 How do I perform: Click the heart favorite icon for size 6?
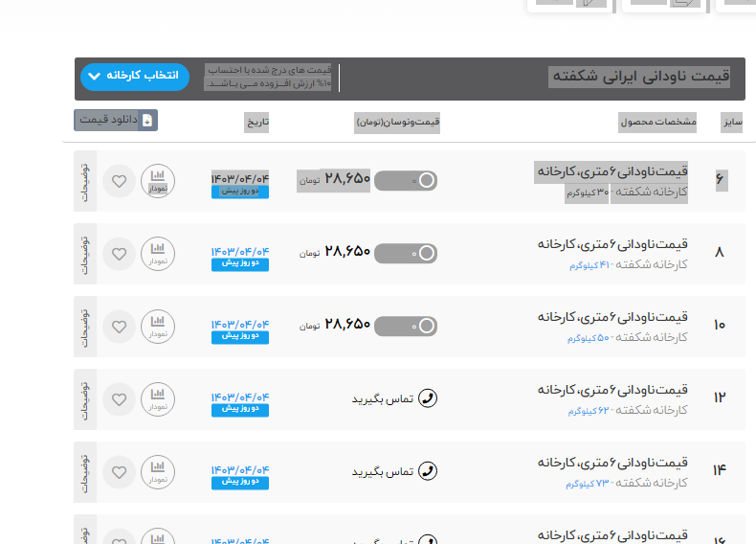tap(119, 181)
